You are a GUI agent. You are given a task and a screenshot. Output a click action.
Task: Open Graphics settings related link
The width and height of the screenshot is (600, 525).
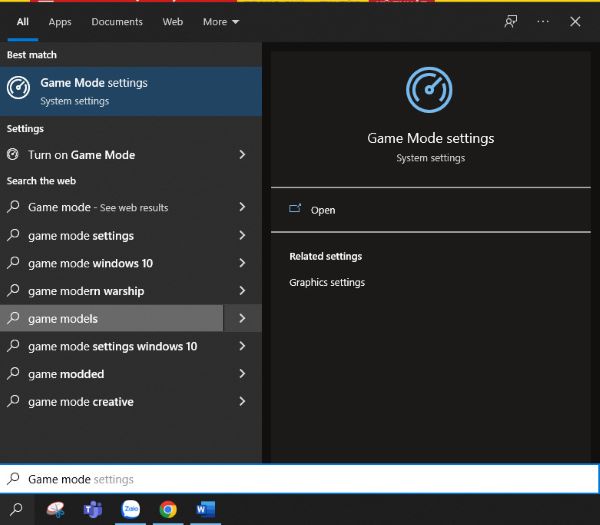coord(327,282)
